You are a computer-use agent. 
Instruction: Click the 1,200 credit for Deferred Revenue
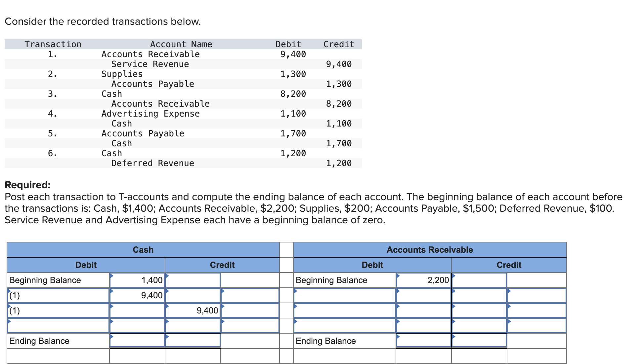(x=339, y=163)
